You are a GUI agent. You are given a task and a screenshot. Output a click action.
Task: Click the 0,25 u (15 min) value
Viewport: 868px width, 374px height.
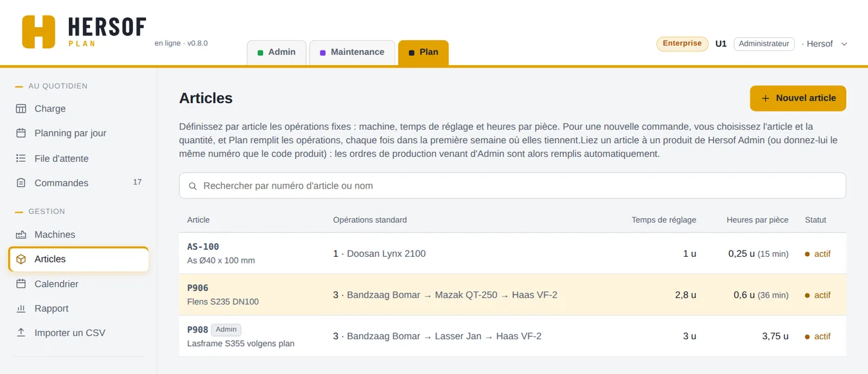758,254
